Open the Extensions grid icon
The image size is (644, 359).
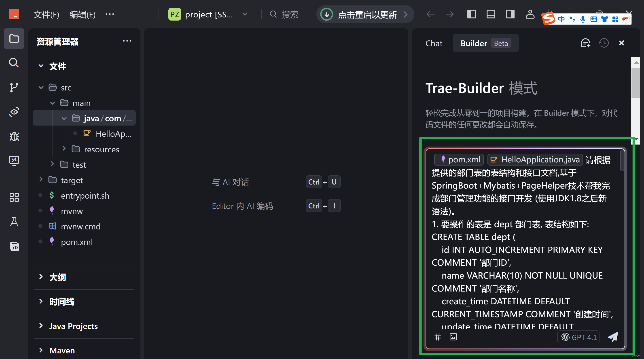(x=14, y=197)
